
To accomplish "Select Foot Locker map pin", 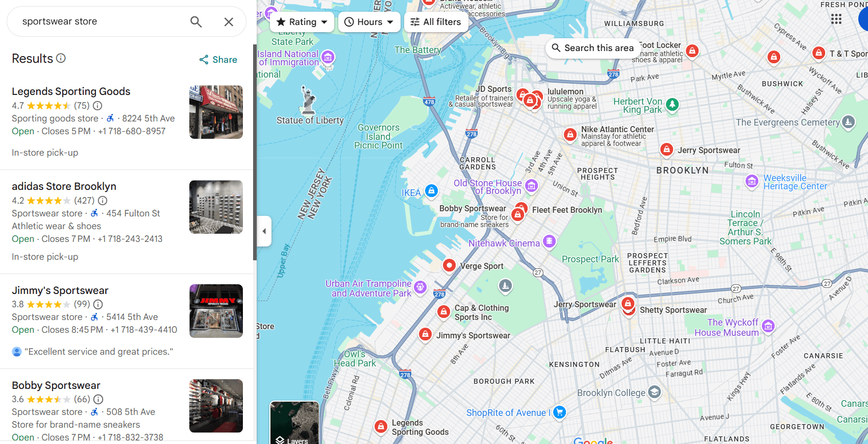I will coord(692,51).
